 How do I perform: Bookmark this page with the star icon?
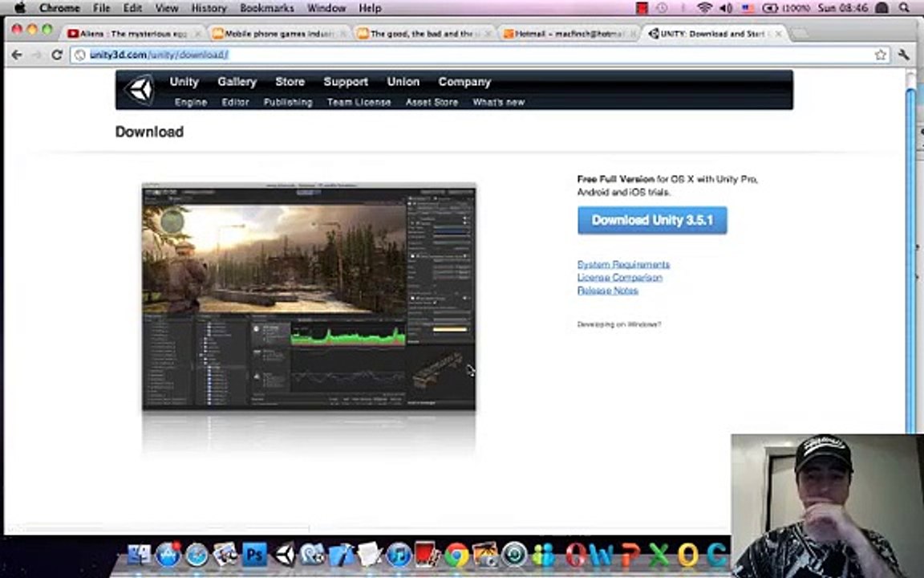click(881, 55)
